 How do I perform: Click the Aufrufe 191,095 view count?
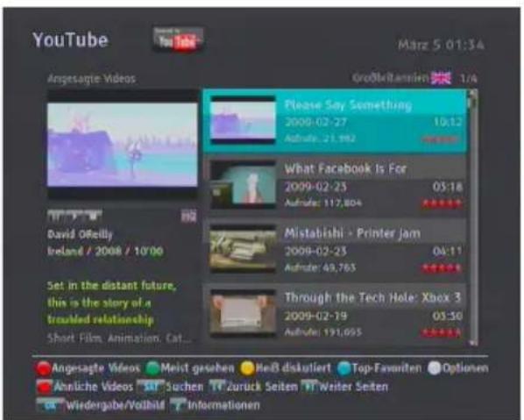click(x=322, y=332)
